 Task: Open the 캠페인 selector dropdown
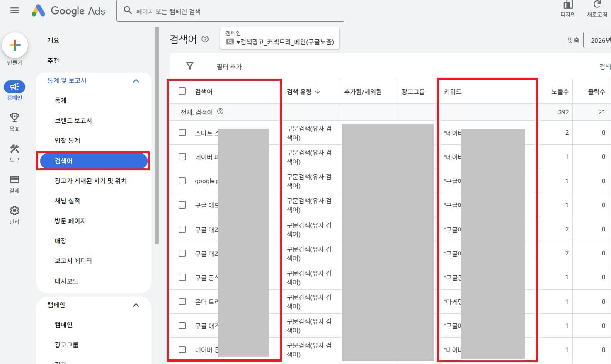pyautogui.click(x=280, y=38)
